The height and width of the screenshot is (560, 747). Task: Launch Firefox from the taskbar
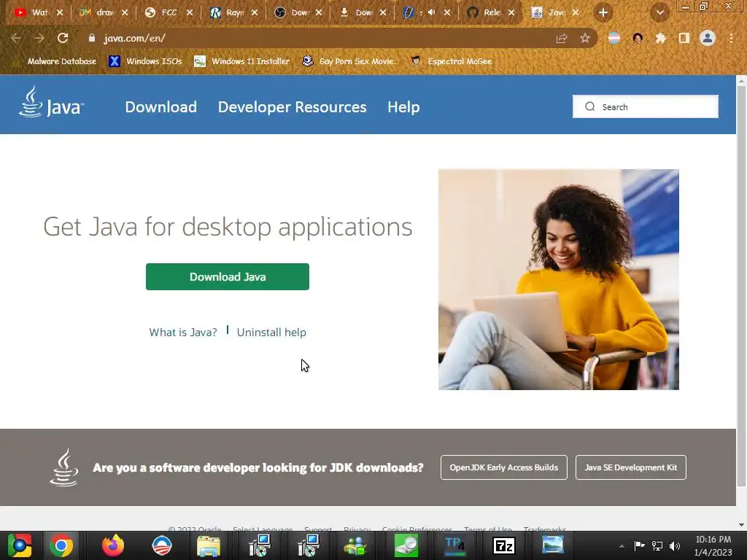[113, 545]
